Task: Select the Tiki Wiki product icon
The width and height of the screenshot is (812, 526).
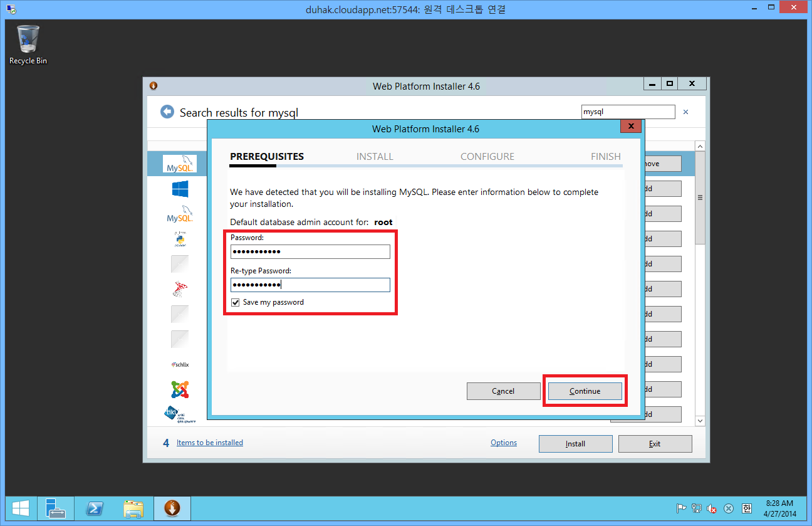Action: tap(180, 414)
